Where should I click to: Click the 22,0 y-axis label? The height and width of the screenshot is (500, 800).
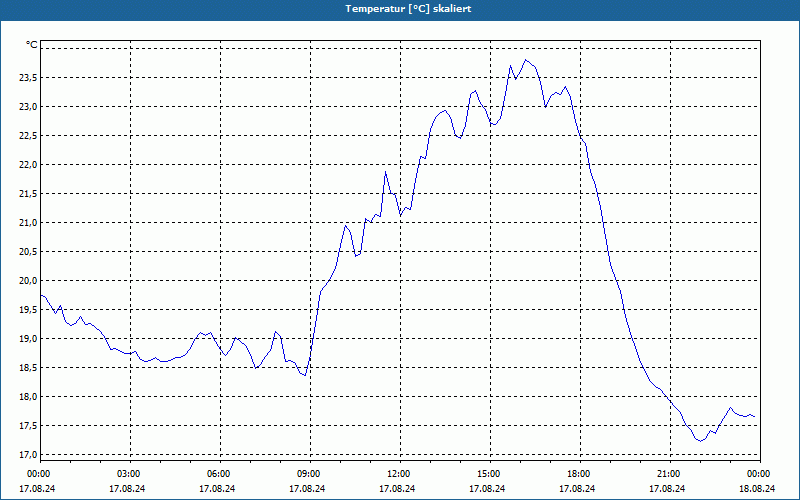[29, 165]
